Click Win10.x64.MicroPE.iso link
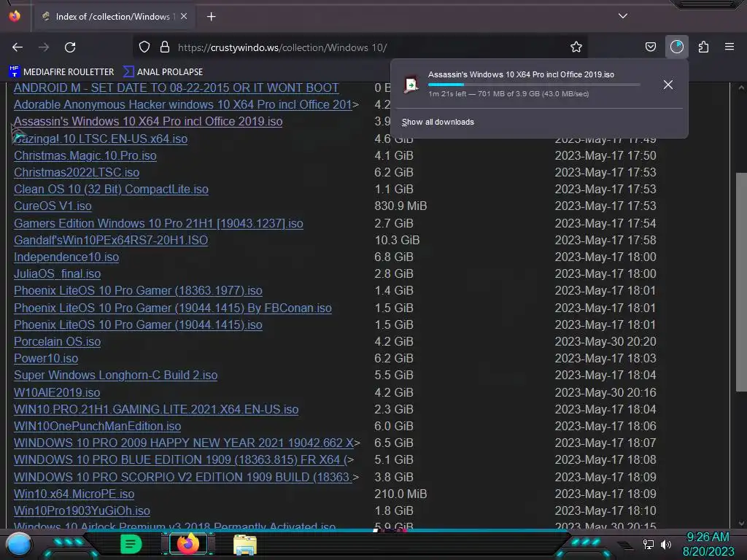Viewport: 747px width, 560px height. pos(74,494)
